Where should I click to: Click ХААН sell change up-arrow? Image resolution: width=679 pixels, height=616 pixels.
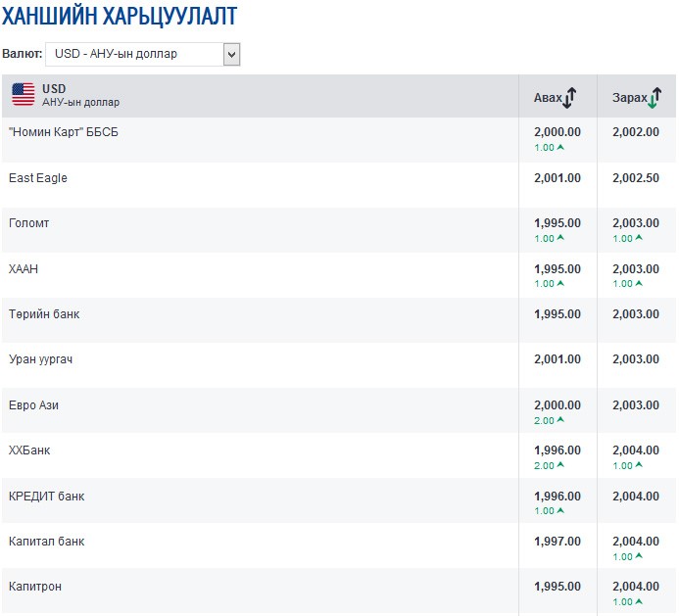639,284
